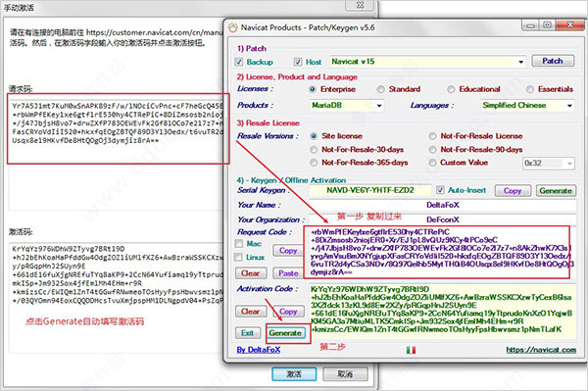Choose the Not-For-Resale-90-days radio option

click(x=433, y=150)
